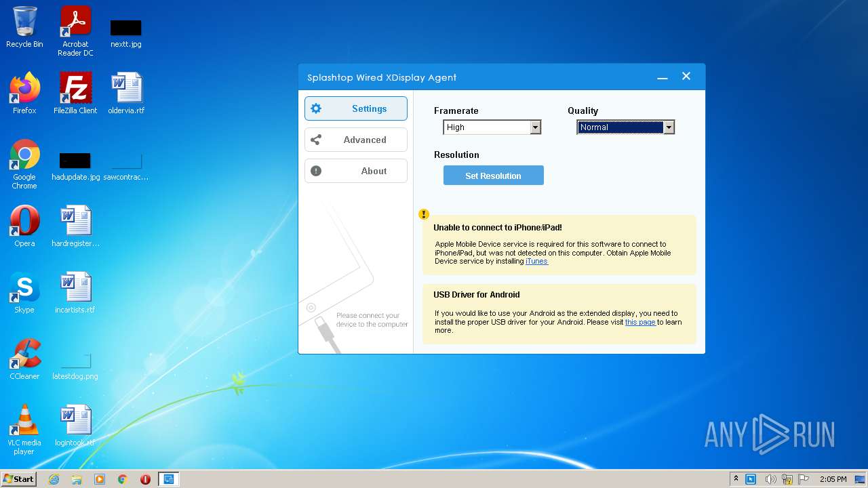Follow the iTunes link
Viewport: 868px width, 488px height.
536,262
